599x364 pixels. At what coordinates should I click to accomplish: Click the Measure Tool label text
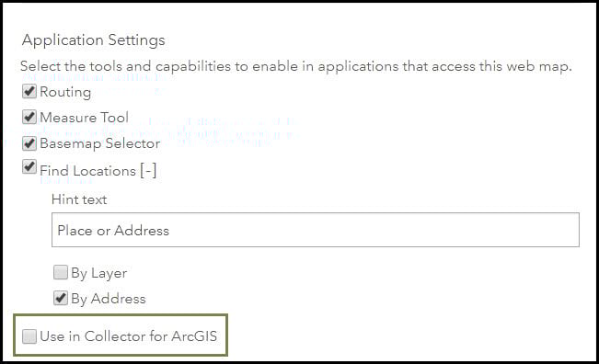tap(84, 117)
